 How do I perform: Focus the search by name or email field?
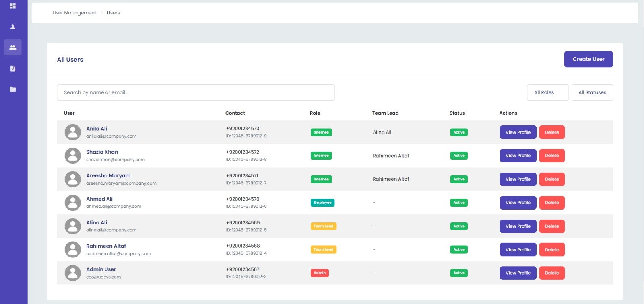[x=196, y=92]
